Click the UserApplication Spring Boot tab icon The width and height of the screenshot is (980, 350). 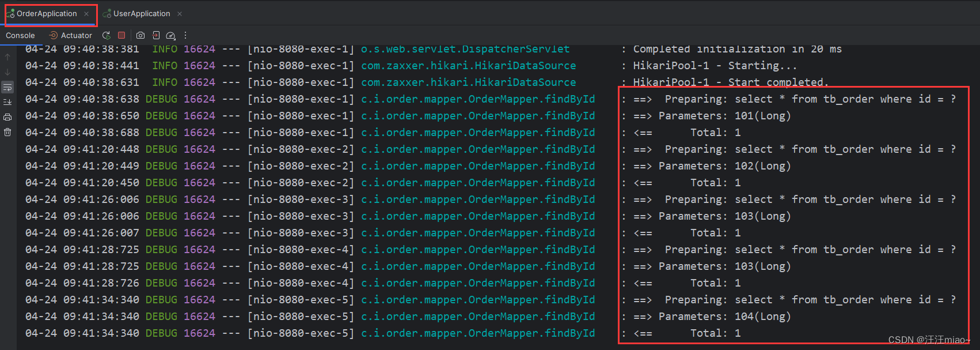tap(107, 13)
